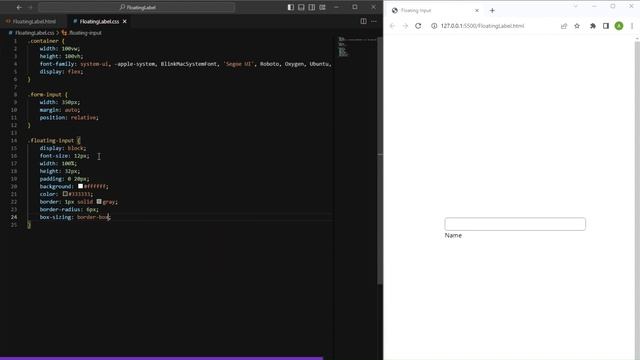Switch to FloatingLabel.css editor tab
The width and height of the screenshot is (640, 360).
tap(99, 22)
